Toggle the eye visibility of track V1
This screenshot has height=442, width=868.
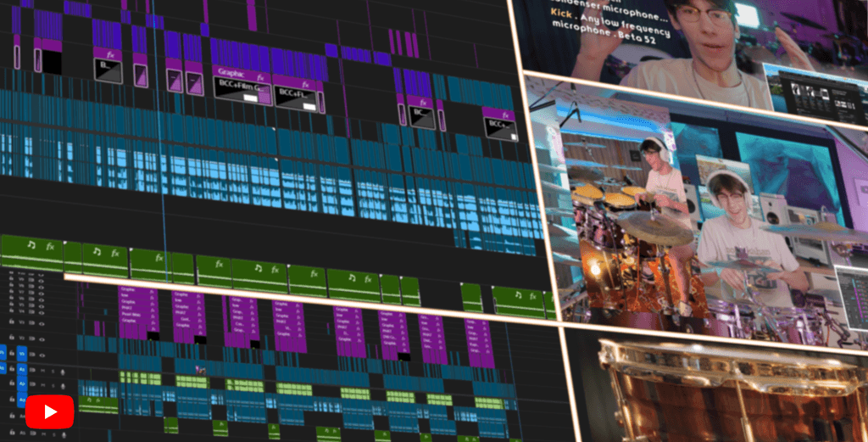[x=42, y=355]
